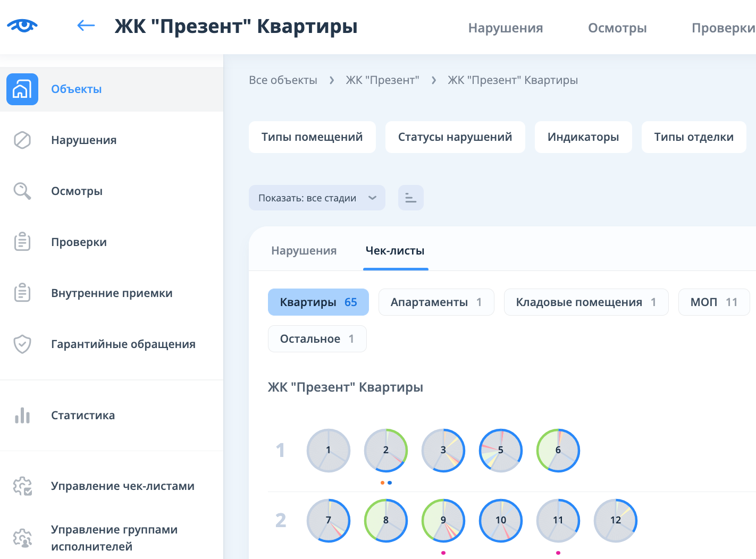Switch to the Нарушения content tab
This screenshot has width=756, height=559.
pyautogui.click(x=304, y=251)
